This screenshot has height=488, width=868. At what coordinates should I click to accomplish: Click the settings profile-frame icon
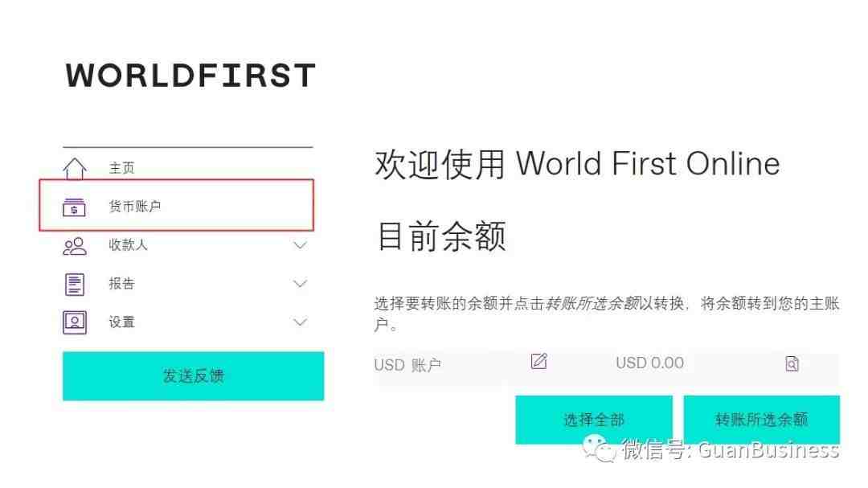[x=75, y=322]
